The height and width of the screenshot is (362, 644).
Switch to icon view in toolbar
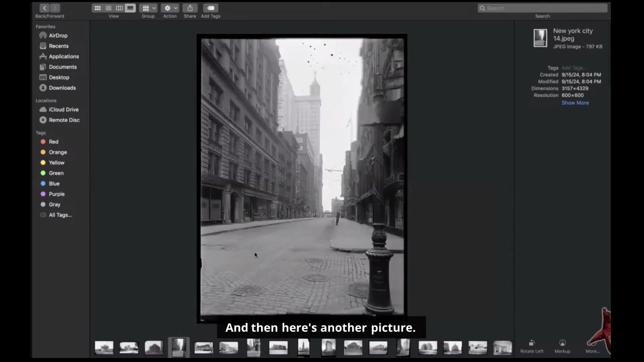click(98, 8)
